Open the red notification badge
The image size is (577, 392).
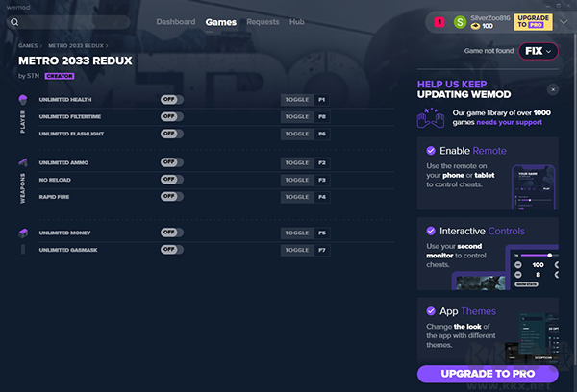439,22
